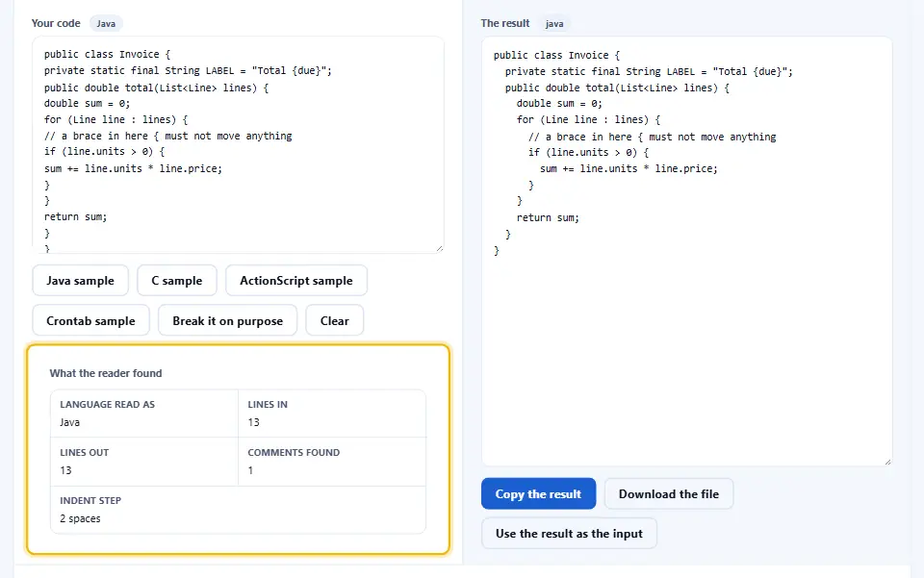The width and height of the screenshot is (924, 578).
Task: Click the 'Your code' label
Action: click(x=56, y=23)
